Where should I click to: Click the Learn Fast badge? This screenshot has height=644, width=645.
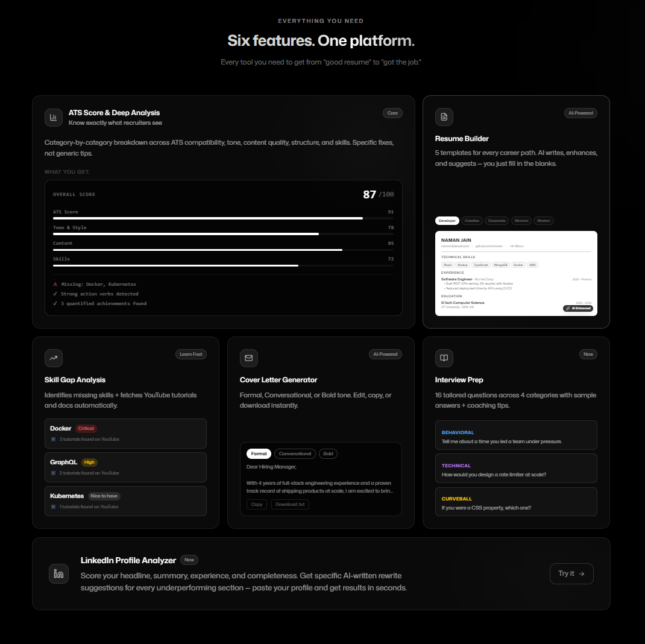[191, 355]
